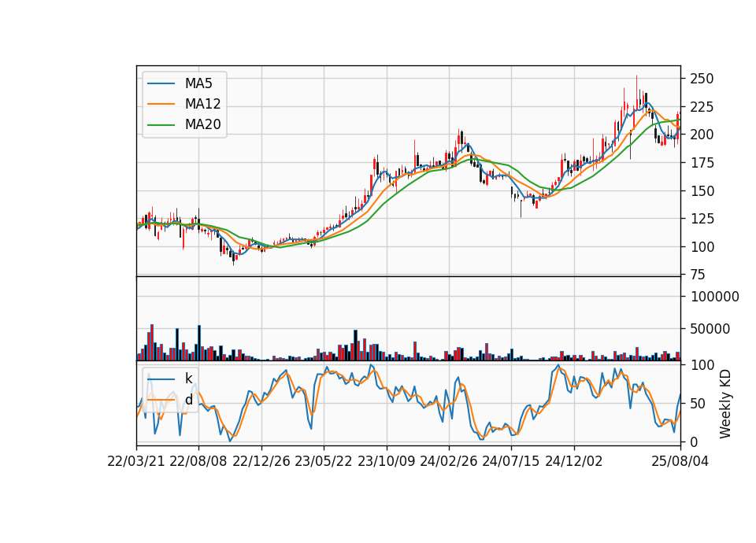Image resolution: width=756 pixels, height=543 pixels.
Task: Click the 24/02/26 date tick label
Action: (449, 461)
